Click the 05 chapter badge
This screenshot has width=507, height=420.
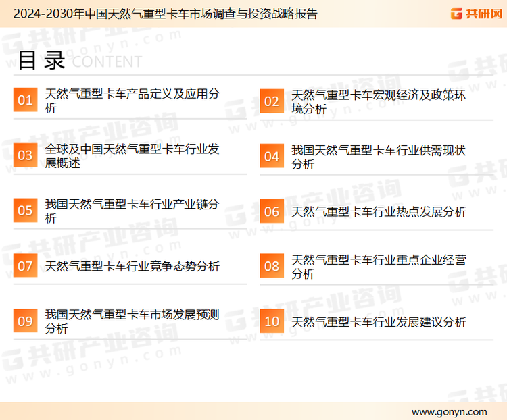pos(25,211)
